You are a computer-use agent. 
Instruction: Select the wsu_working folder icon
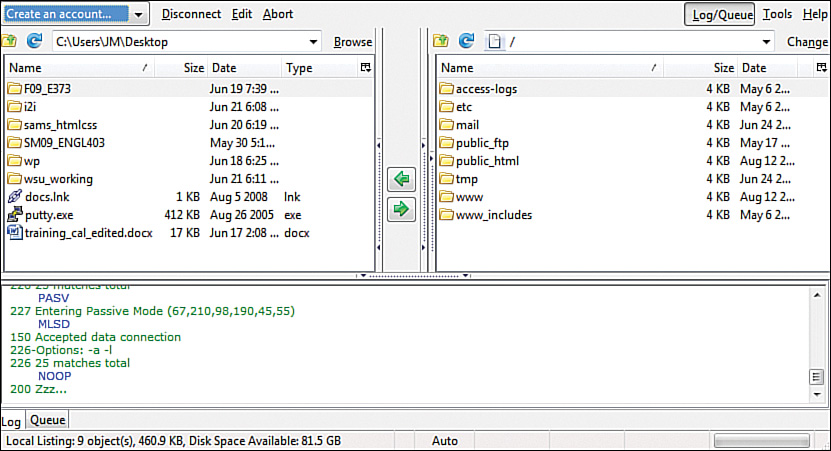(x=15, y=179)
